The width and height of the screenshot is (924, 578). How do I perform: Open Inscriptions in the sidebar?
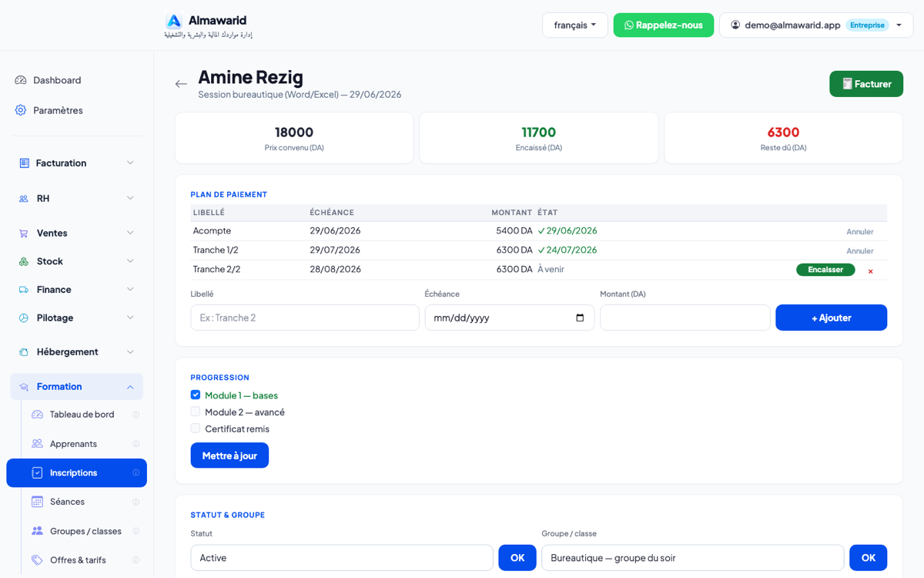[76, 473]
